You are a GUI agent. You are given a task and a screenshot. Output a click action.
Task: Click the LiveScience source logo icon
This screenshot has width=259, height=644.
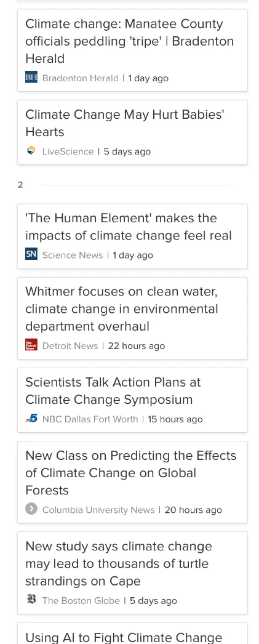point(31,151)
